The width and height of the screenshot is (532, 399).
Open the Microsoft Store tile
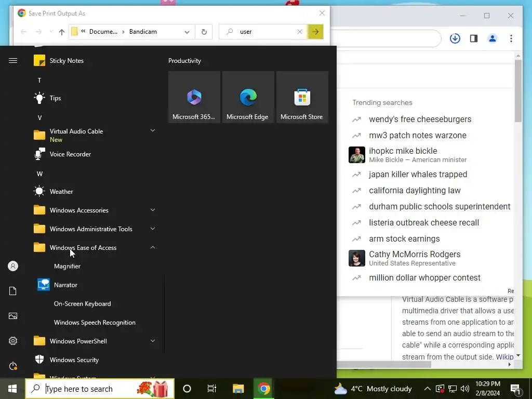302,97
